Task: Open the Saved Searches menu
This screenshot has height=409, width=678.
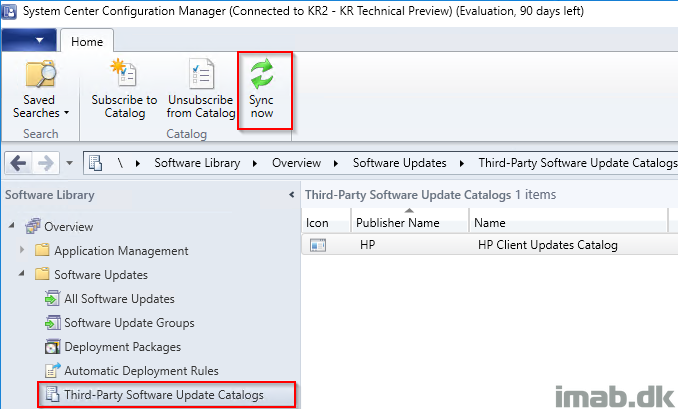Action: pos(40,90)
